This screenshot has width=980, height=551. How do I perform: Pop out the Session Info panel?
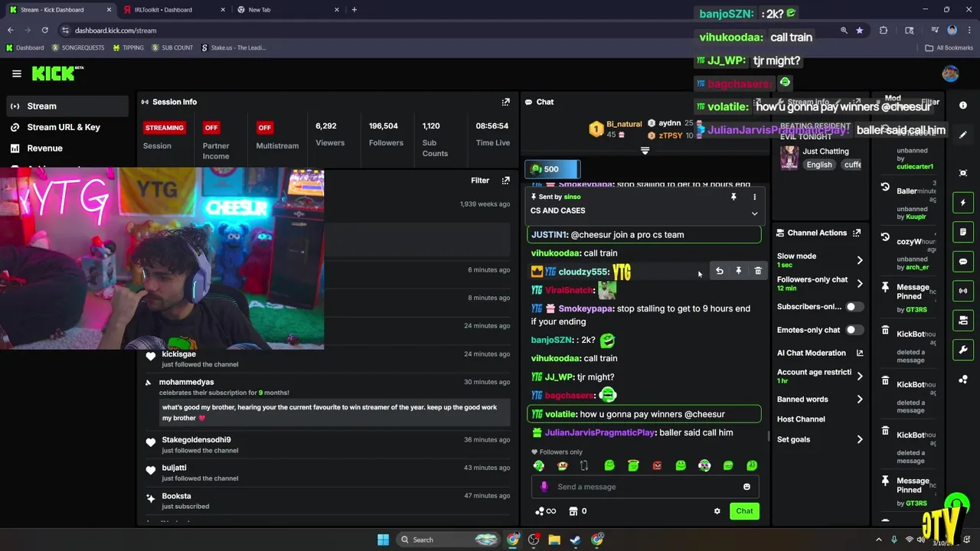click(x=505, y=102)
